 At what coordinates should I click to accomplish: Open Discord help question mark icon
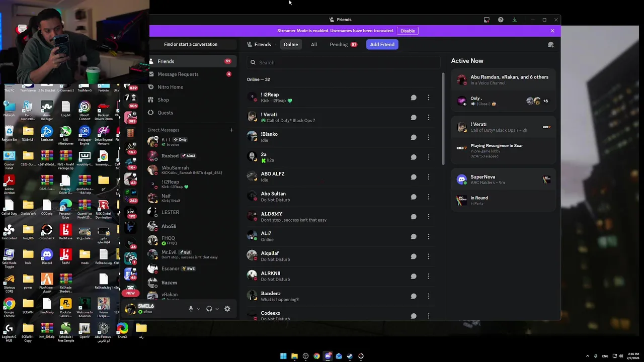(501, 20)
